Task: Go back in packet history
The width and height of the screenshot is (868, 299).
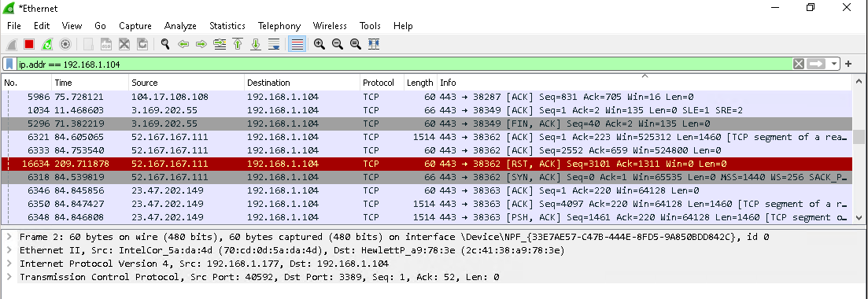Action: coord(183,44)
